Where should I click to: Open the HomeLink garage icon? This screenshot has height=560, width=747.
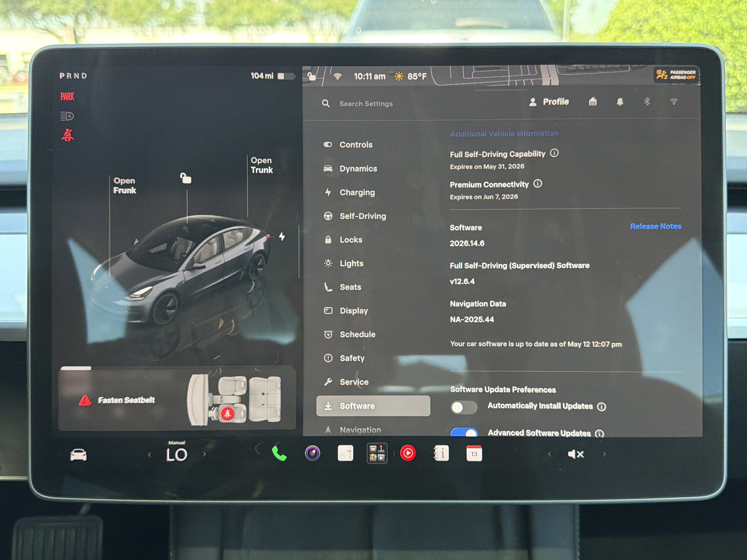[x=593, y=102]
